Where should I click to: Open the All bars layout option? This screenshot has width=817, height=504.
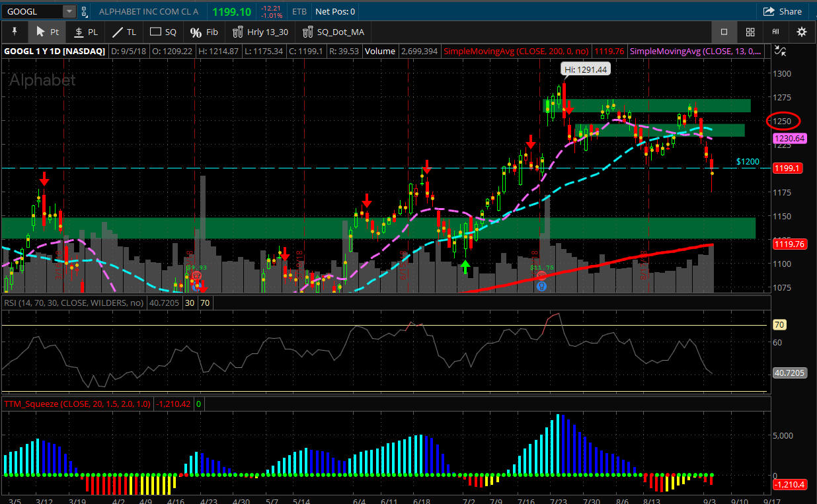coord(775,32)
